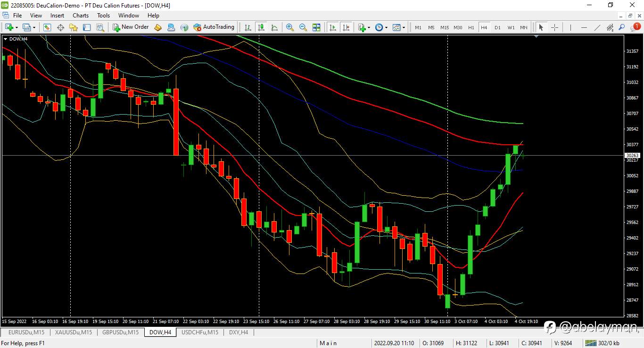Switch timeframe to M1
This screenshot has width=644, height=348.
(418, 27)
